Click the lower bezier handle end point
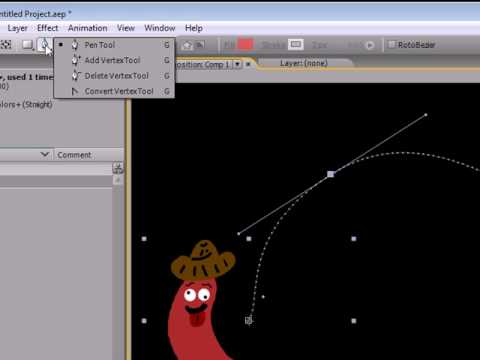 tap(239, 234)
